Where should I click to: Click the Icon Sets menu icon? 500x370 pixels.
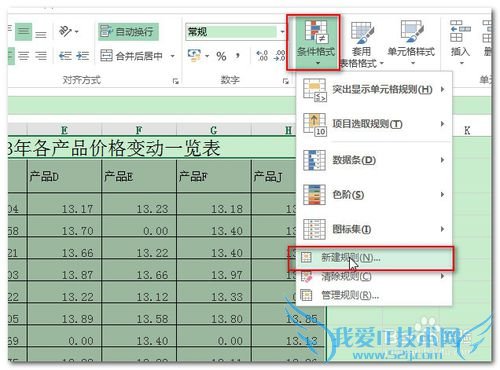tap(314, 229)
